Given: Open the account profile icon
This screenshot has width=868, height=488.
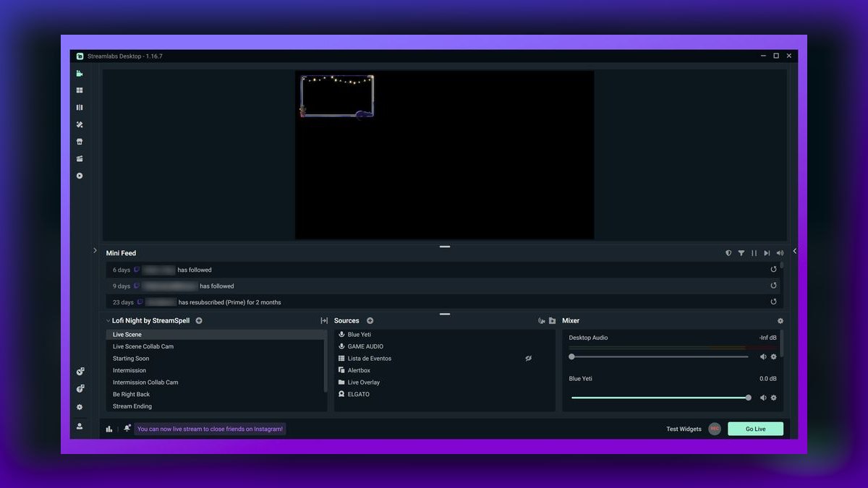Looking at the screenshot, I should click(x=80, y=427).
